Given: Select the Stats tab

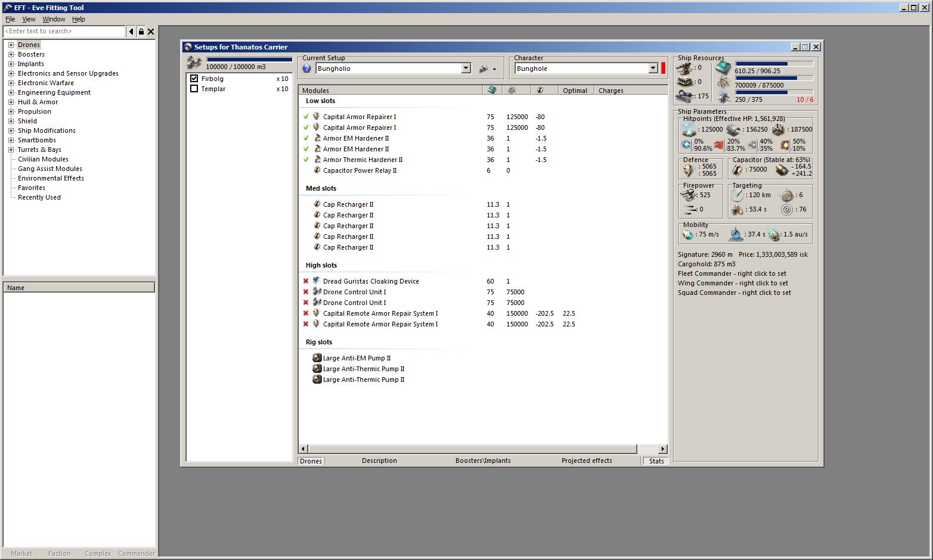Looking at the screenshot, I should click(x=656, y=461).
